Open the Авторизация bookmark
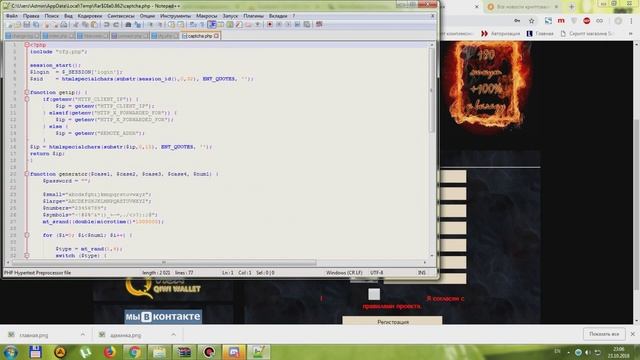This screenshot has height=360, width=640. point(500,33)
